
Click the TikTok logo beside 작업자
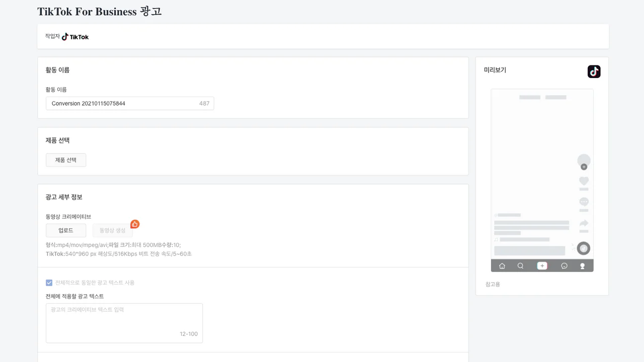[x=75, y=37]
